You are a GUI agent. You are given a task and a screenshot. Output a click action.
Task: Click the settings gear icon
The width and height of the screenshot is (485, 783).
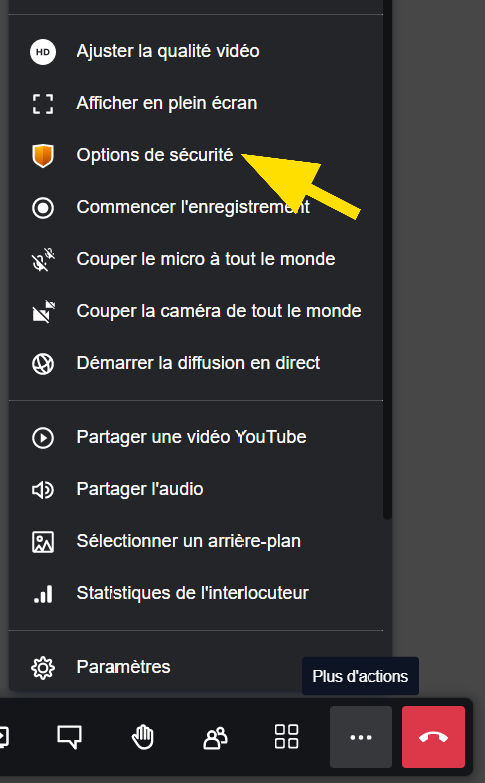pyautogui.click(x=43, y=668)
